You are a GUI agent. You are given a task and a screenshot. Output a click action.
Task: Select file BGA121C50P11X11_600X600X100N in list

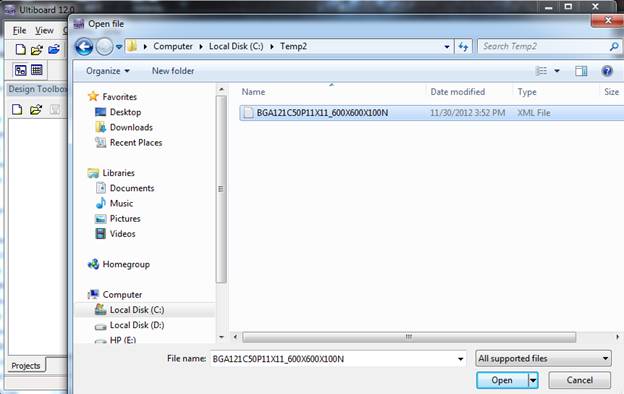coord(322,113)
